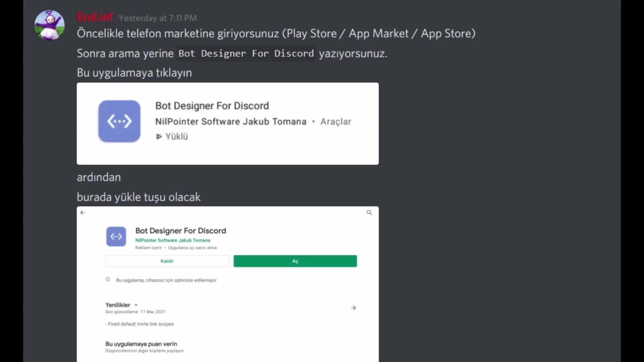644x362 pixels.
Task: Click the 'Öncelikle telefon marketine giriyorsunuz' message line
Action: (x=276, y=34)
